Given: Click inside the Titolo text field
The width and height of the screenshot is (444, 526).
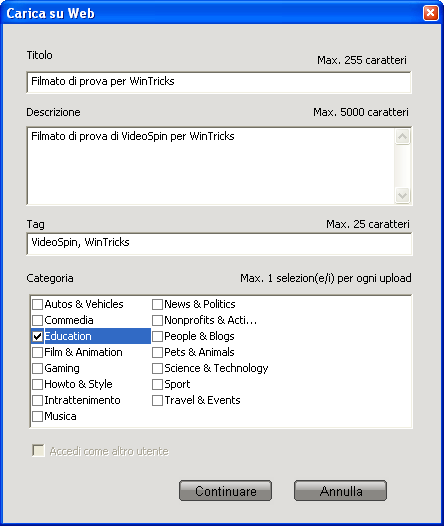Looking at the screenshot, I should point(219,82).
